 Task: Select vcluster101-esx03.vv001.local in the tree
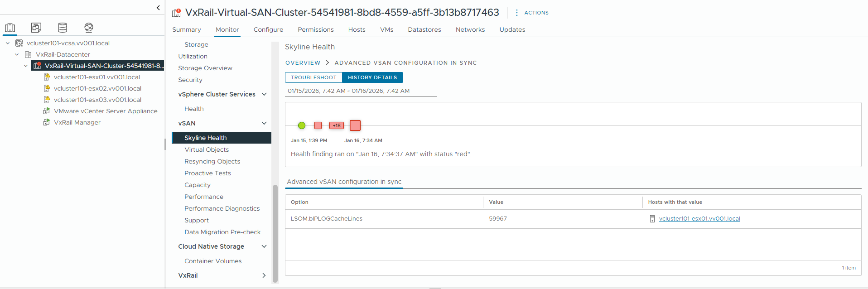point(97,100)
